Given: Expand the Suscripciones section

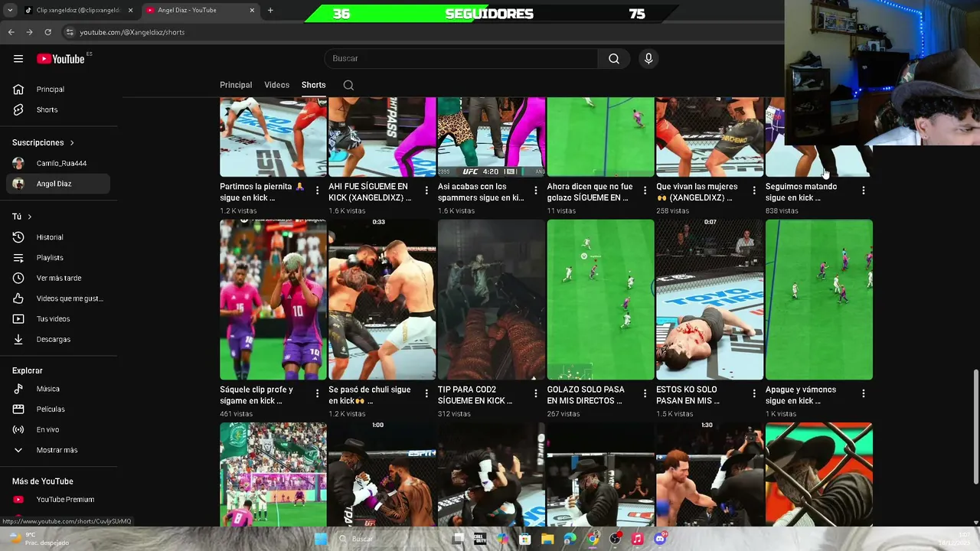Looking at the screenshot, I should [x=43, y=142].
